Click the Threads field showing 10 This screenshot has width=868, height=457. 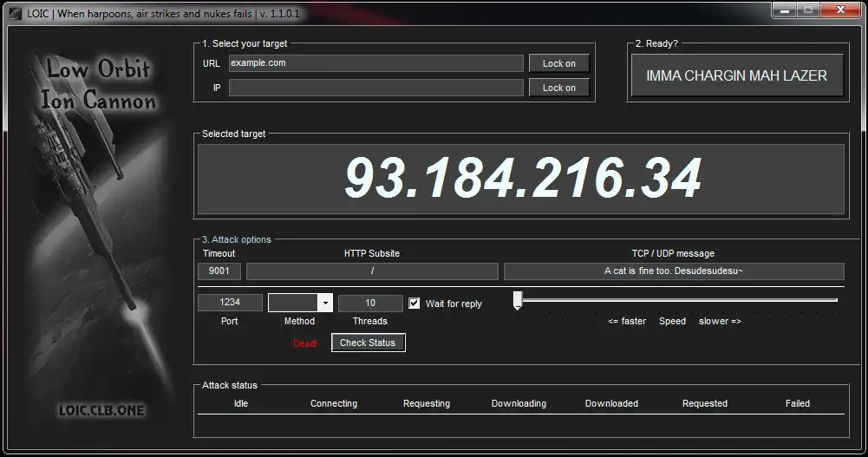(369, 303)
